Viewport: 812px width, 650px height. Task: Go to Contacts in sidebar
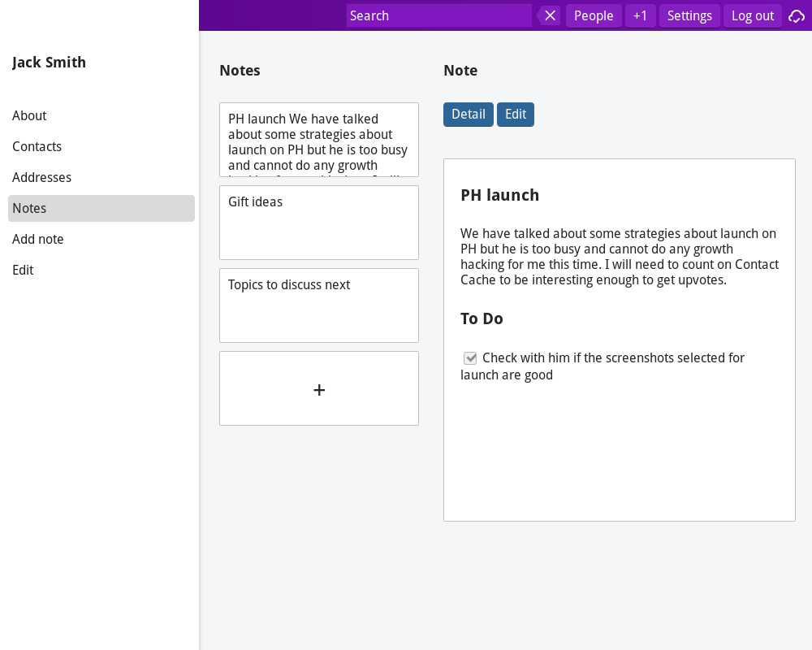37,147
